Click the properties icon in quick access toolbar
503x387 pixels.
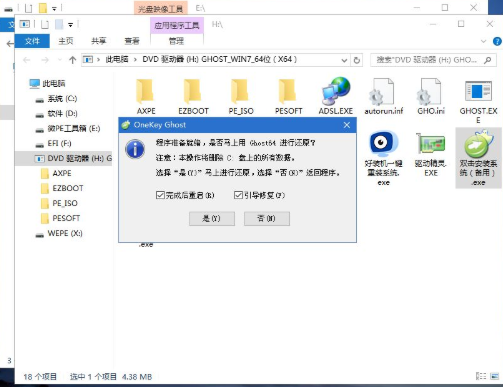click(x=45, y=24)
